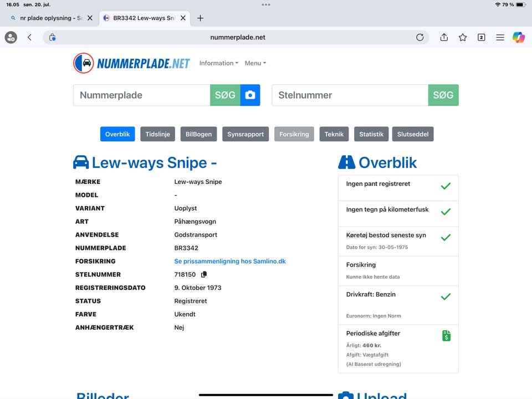The width and height of the screenshot is (532, 399).
Task: Tap the 'Ingen pant registreret' checkmark
Action: 446,186
